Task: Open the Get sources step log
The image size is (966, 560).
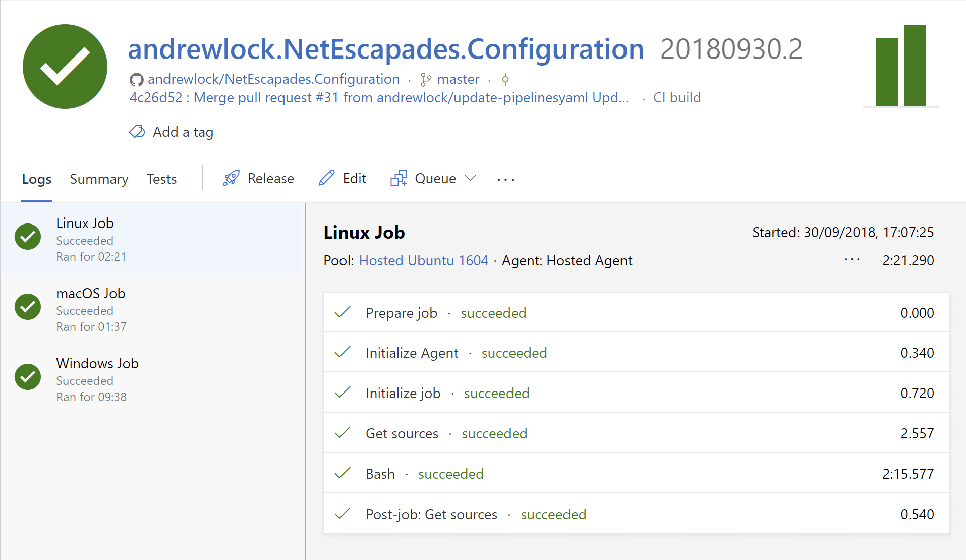Action: (637, 433)
